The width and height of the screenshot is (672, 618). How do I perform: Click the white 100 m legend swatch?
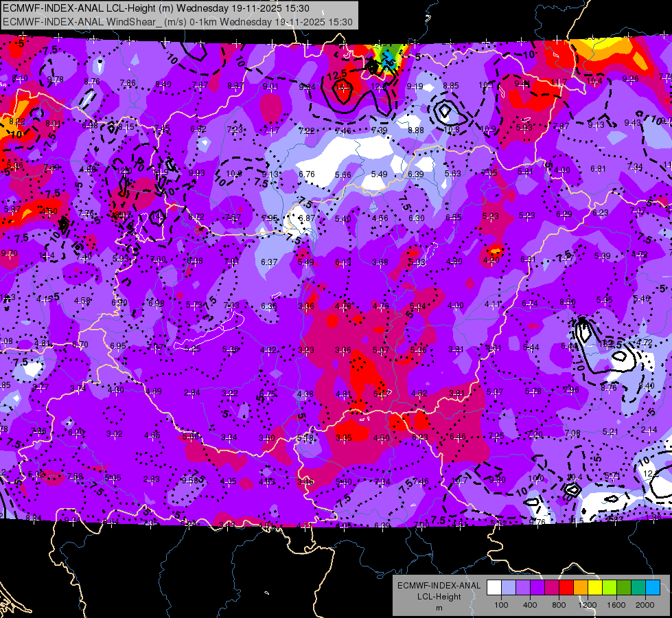tap(494, 588)
